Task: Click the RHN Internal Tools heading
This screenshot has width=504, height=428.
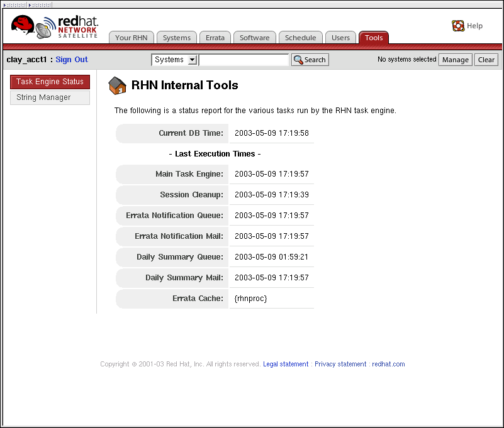Action: (x=185, y=85)
